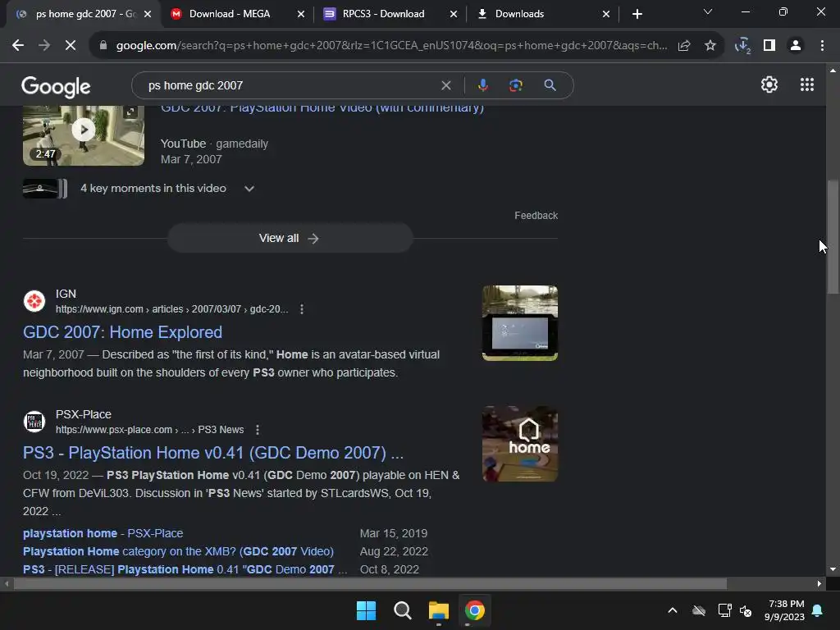Go to Google homepage logo
This screenshot has width=840, height=630.
tap(56, 86)
